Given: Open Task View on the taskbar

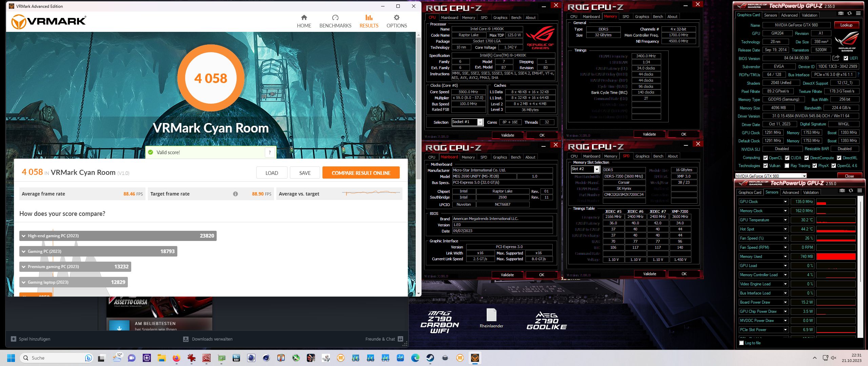Looking at the screenshot, I should coord(102,358).
